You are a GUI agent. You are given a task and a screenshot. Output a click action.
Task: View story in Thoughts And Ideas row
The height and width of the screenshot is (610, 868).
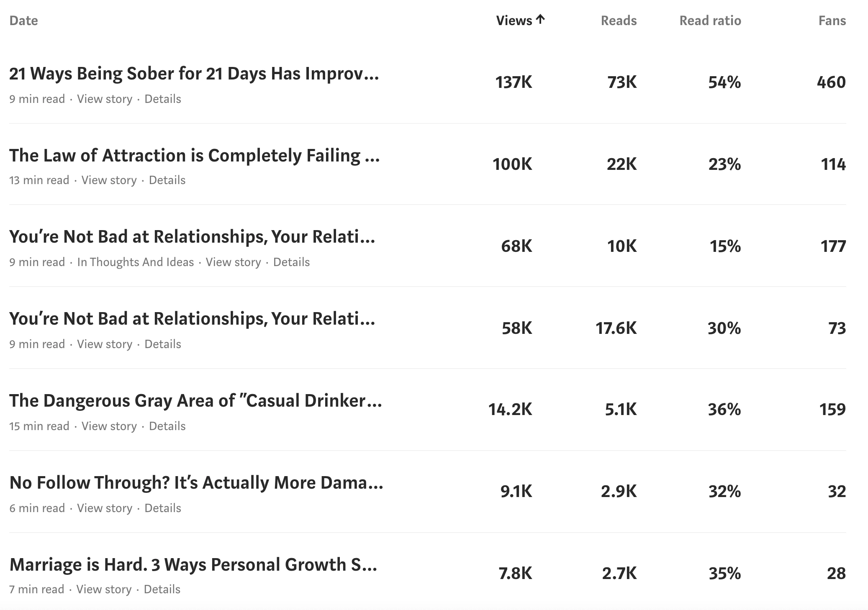coord(234,262)
